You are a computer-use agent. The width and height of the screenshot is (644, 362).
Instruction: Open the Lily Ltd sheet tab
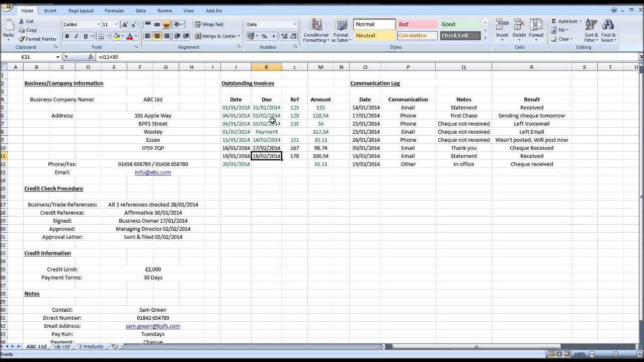61,346
